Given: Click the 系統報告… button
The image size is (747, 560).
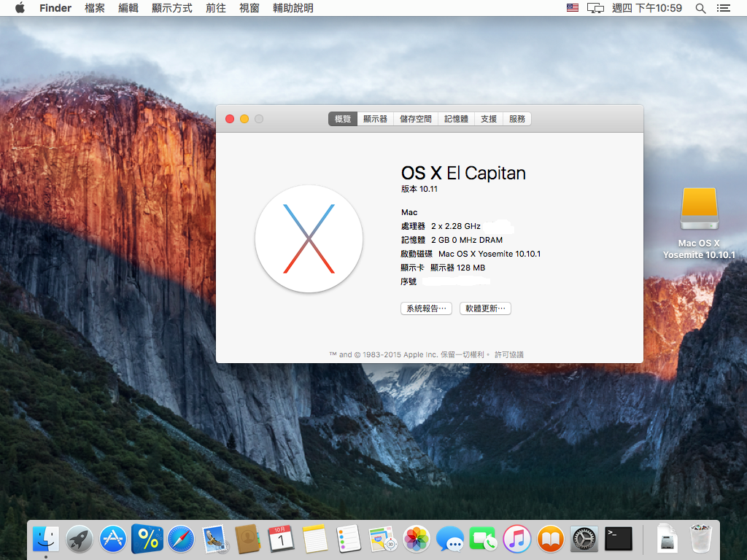Looking at the screenshot, I should coord(426,308).
